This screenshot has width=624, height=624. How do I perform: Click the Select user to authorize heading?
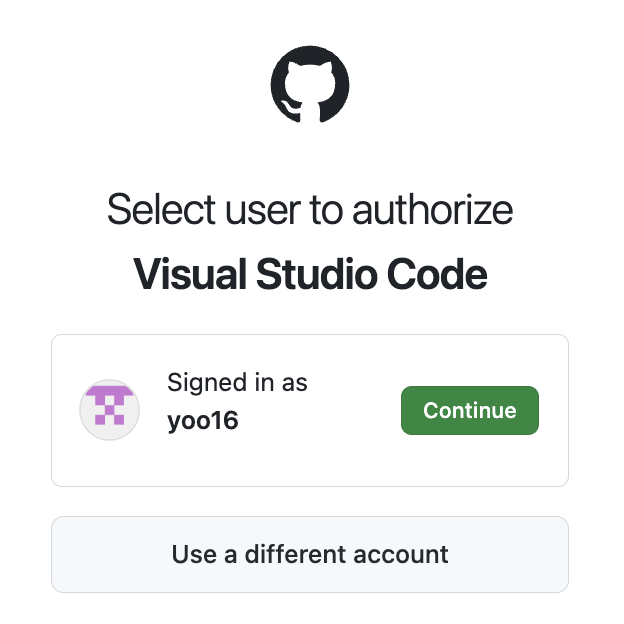point(310,209)
